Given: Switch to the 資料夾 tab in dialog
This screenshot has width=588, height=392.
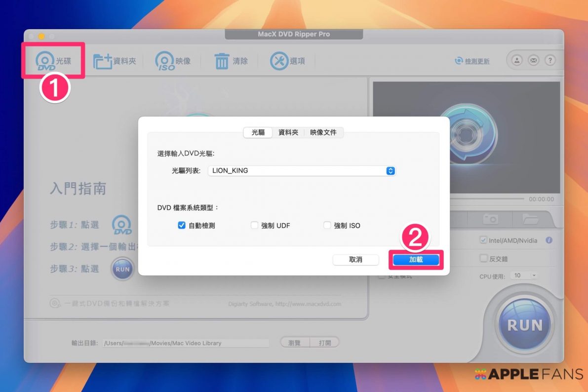Looking at the screenshot, I should 288,132.
